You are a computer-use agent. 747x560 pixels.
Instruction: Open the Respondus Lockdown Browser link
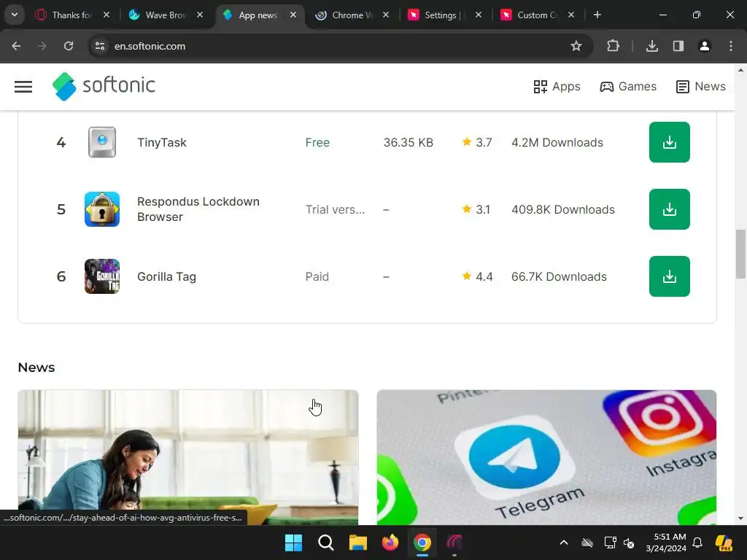(198, 209)
